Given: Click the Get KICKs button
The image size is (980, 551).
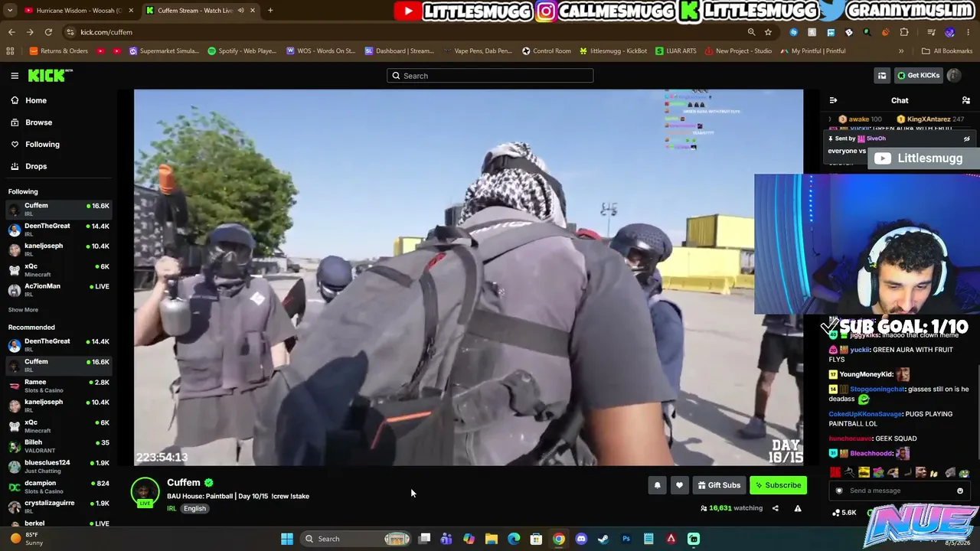Looking at the screenshot, I should point(918,76).
